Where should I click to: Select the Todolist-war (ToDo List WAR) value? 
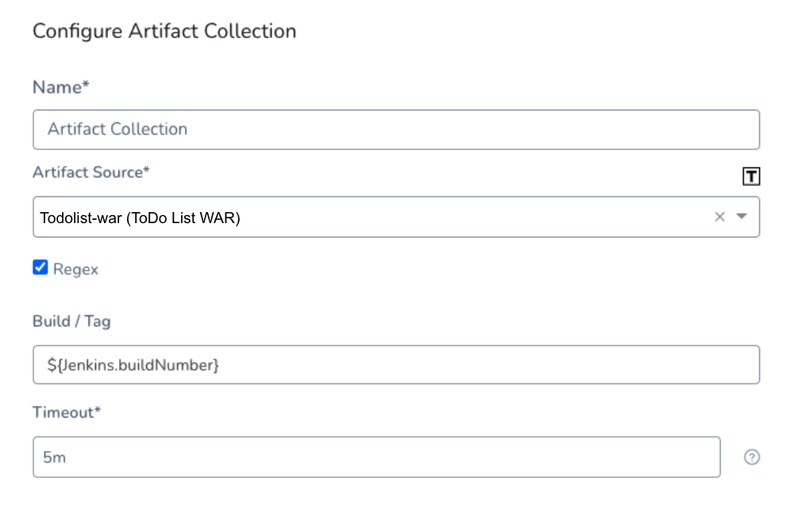141,218
